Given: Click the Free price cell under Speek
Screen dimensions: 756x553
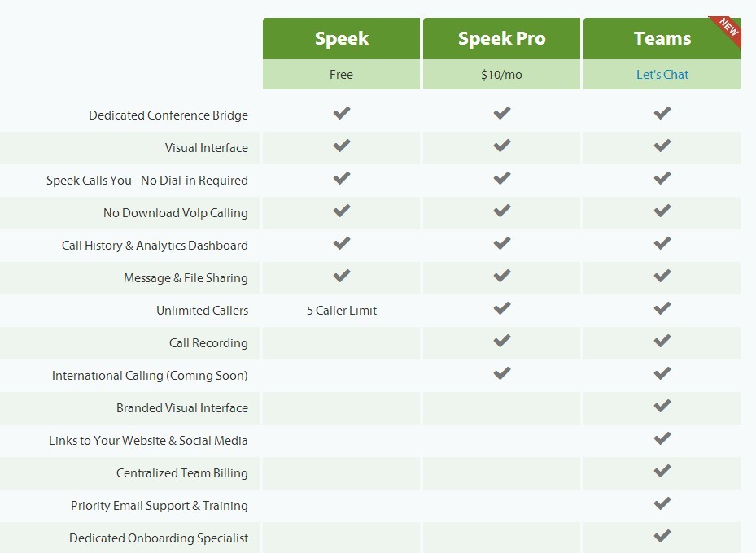Looking at the screenshot, I should click(x=341, y=74).
